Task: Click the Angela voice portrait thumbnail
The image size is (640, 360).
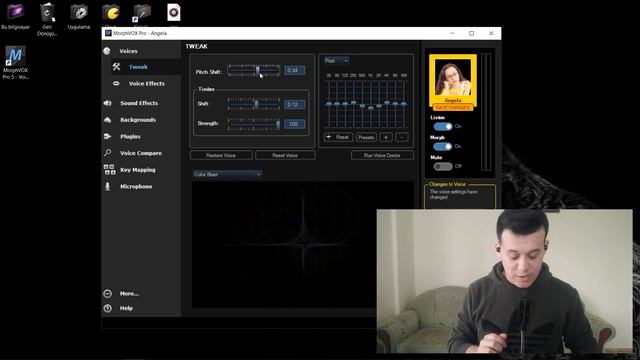Action: pos(453,78)
